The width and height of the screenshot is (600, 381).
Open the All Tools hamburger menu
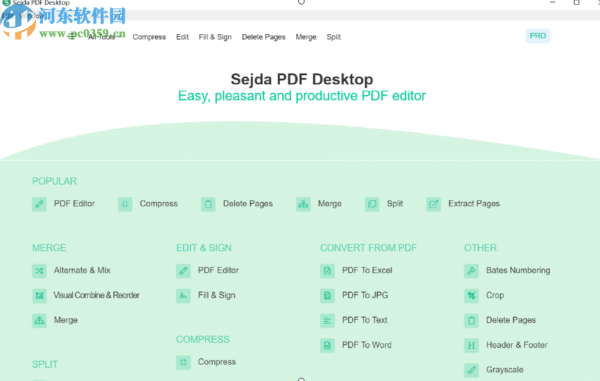pos(72,37)
